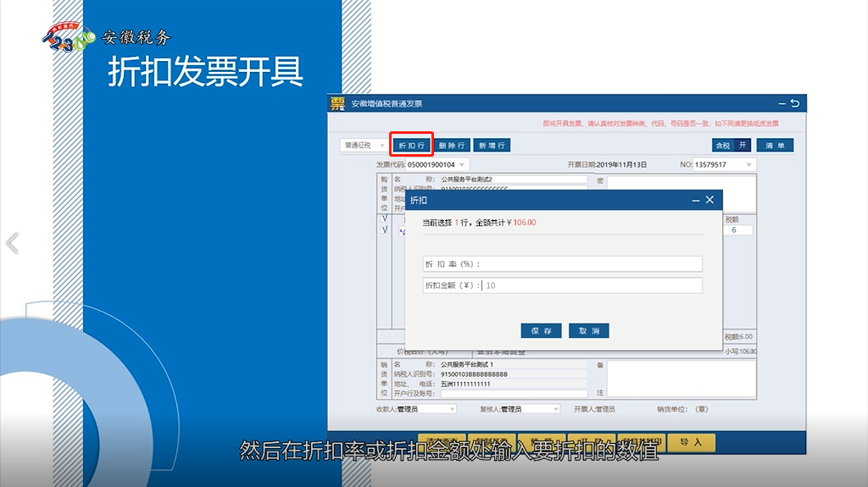
Task: Click the seller name 公共服务平台测试 1
Action: pyautogui.click(x=467, y=365)
